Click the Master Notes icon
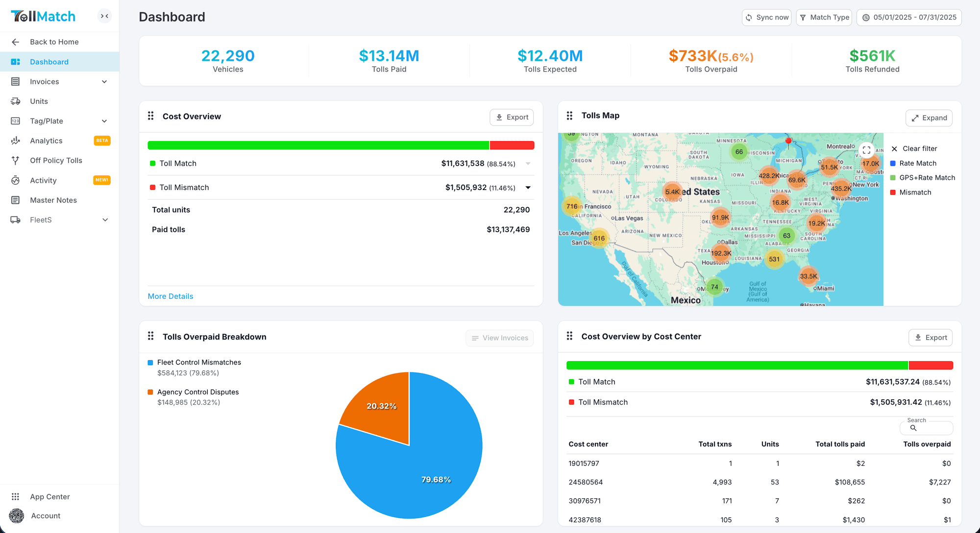 tap(16, 200)
